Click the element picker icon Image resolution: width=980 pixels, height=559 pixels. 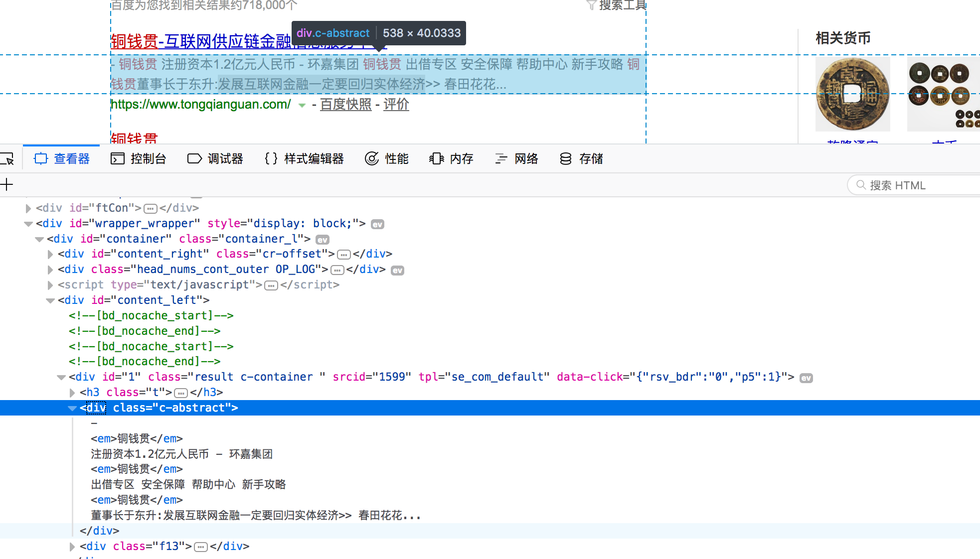[x=8, y=159]
